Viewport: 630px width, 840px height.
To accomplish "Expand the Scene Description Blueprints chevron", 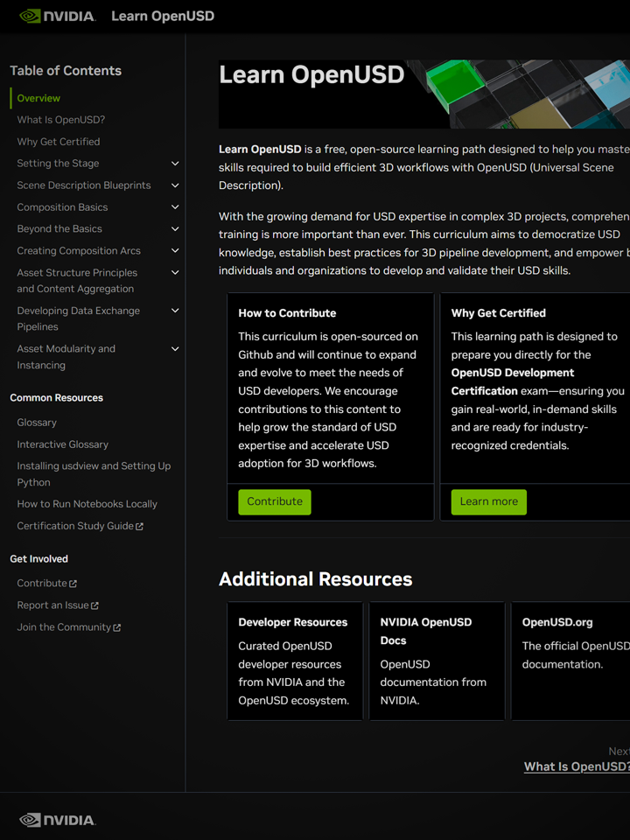I will [x=175, y=185].
